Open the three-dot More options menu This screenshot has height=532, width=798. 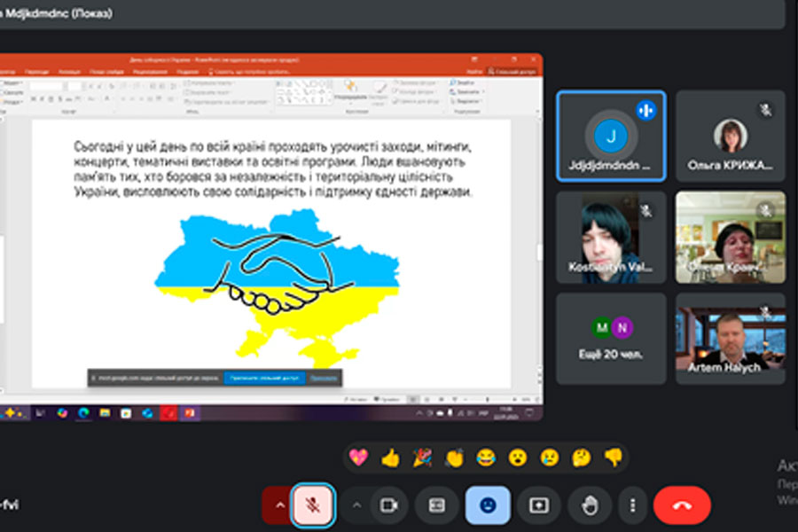click(x=632, y=505)
